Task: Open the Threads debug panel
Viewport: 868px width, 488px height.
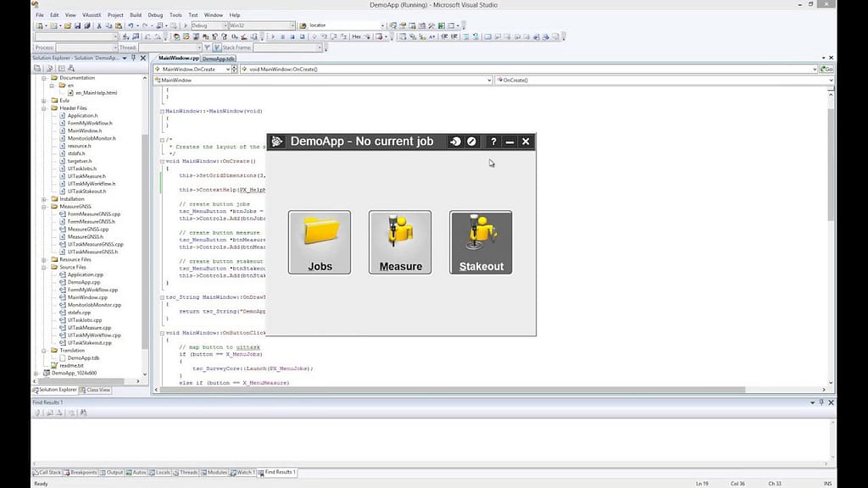Action: [186, 473]
